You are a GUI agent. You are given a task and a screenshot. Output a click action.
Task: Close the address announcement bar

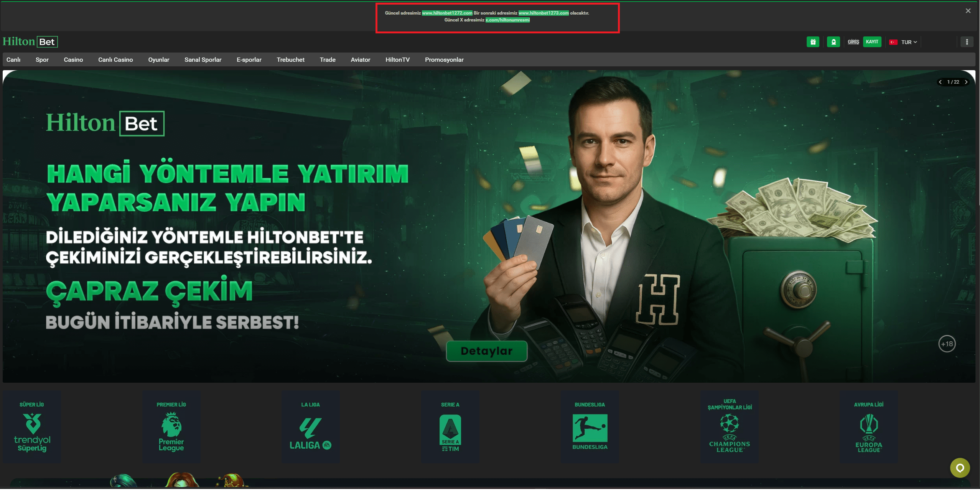(968, 11)
